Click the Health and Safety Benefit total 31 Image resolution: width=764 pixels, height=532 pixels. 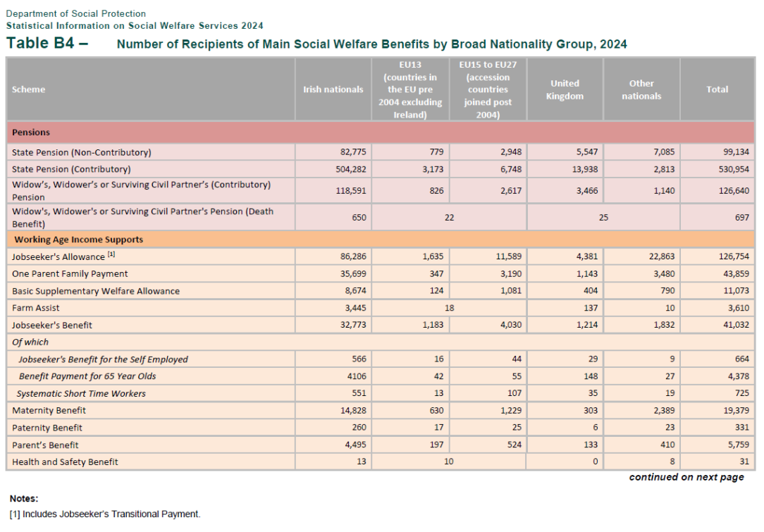tap(744, 462)
